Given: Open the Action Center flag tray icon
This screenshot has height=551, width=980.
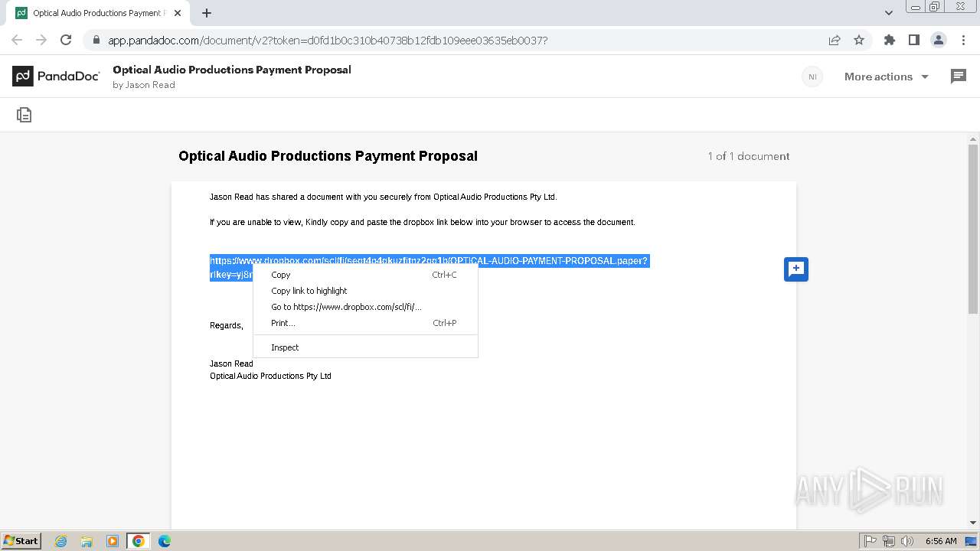Looking at the screenshot, I should point(871,541).
